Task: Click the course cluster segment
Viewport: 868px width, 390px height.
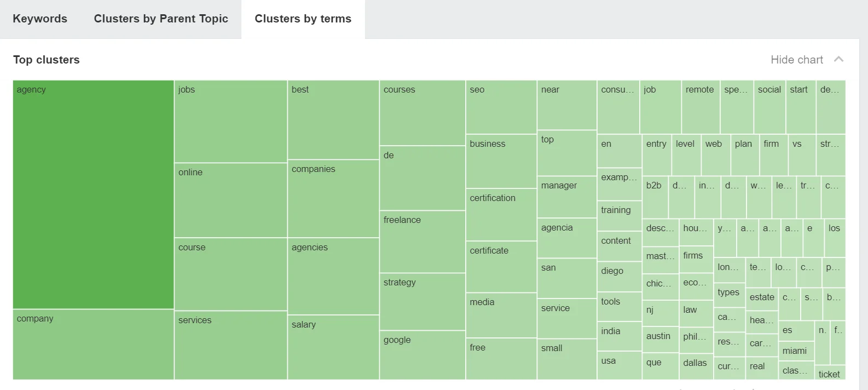Action: click(230, 275)
